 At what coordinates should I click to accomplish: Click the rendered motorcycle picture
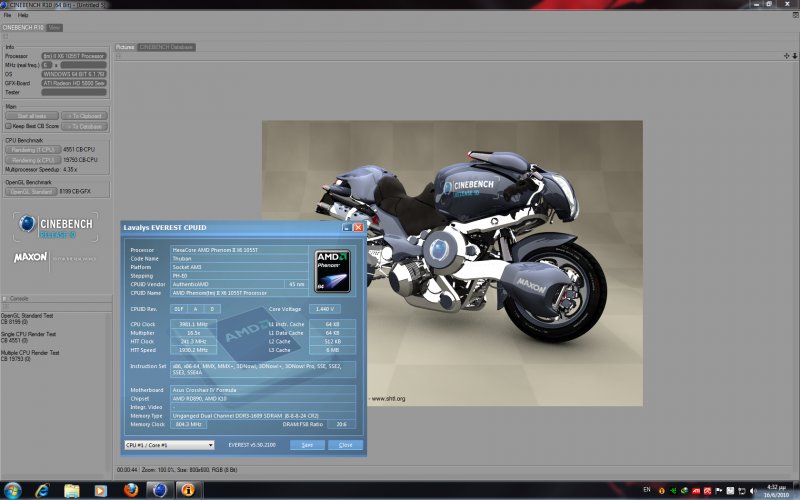click(452, 263)
